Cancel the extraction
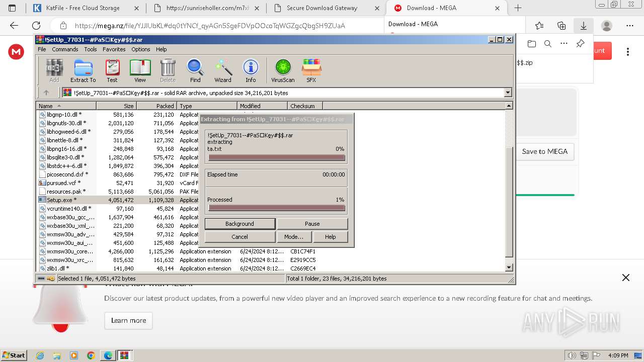Viewport: 644px width, 362px height. [x=240, y=237]
